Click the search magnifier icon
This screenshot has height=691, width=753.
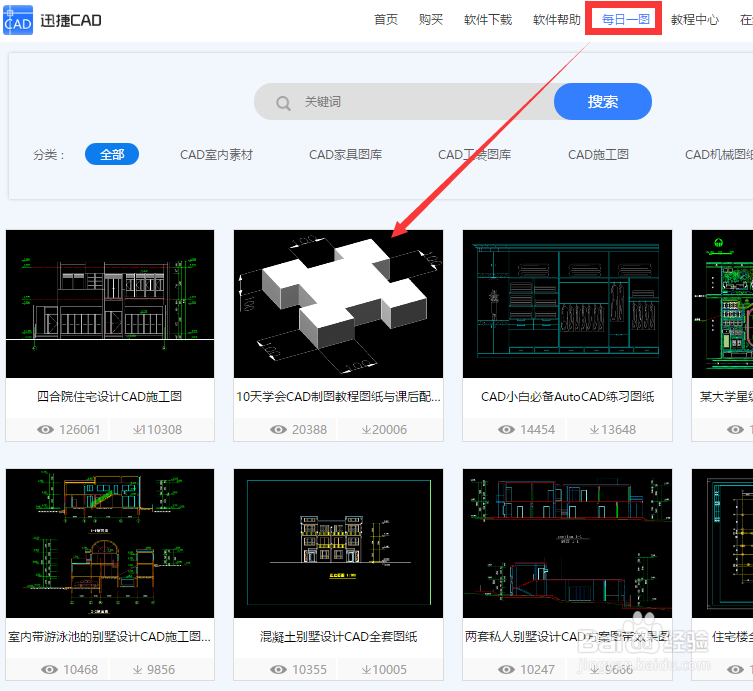[x=283, y=103]
